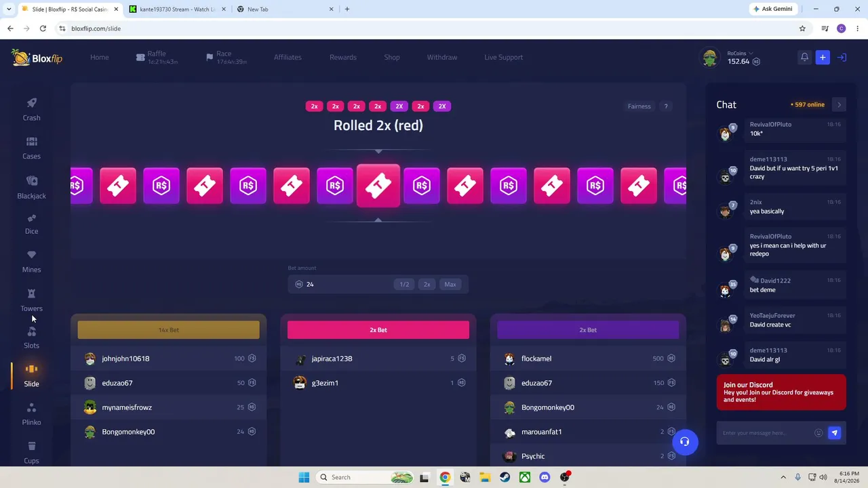Reload the Bloxflip page
The height and width of the screenshot is (488, 868).
coord(43,28)
